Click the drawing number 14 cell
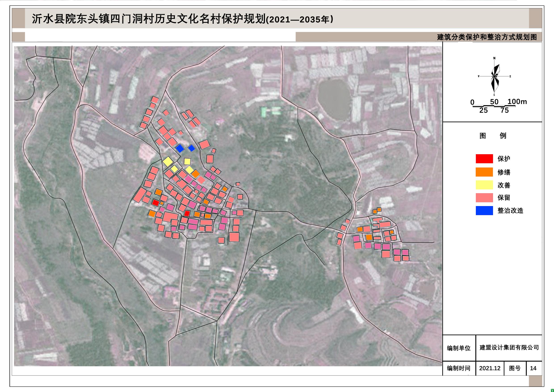Image resolution: width=554 pixels, height=392 pixels. 533,368
